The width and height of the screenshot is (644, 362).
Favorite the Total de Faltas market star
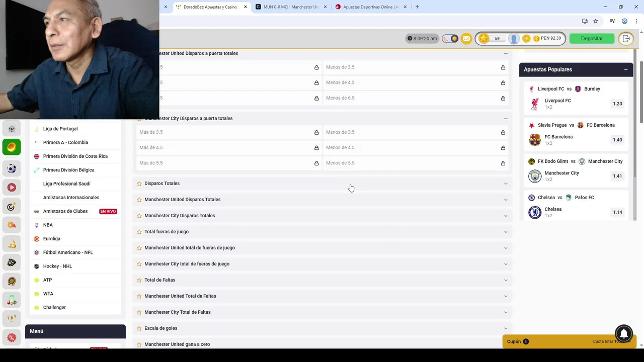139,280
